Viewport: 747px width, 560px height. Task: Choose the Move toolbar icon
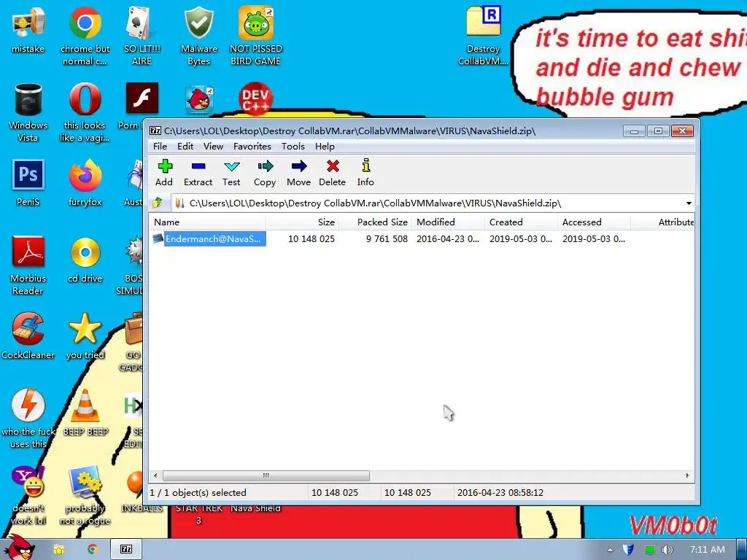[x=298, y=172]
